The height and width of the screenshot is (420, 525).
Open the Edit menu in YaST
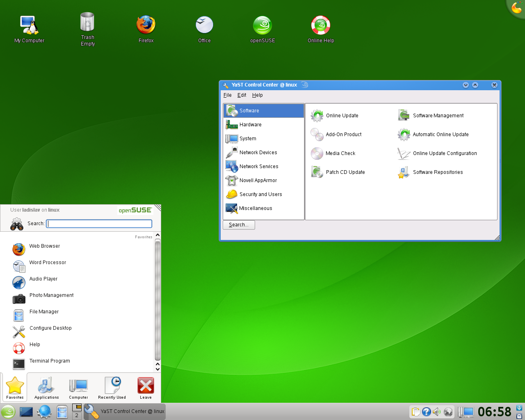pos(242,95)
